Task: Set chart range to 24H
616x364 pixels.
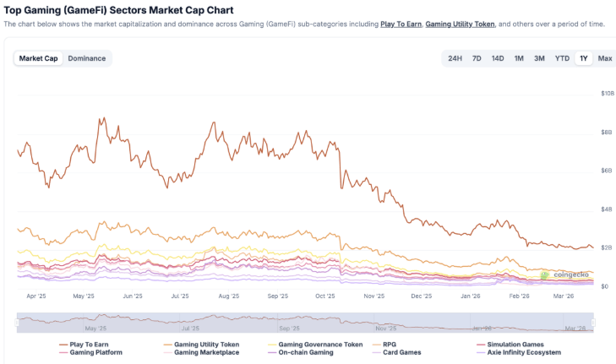Action: [x=455, y=58]
